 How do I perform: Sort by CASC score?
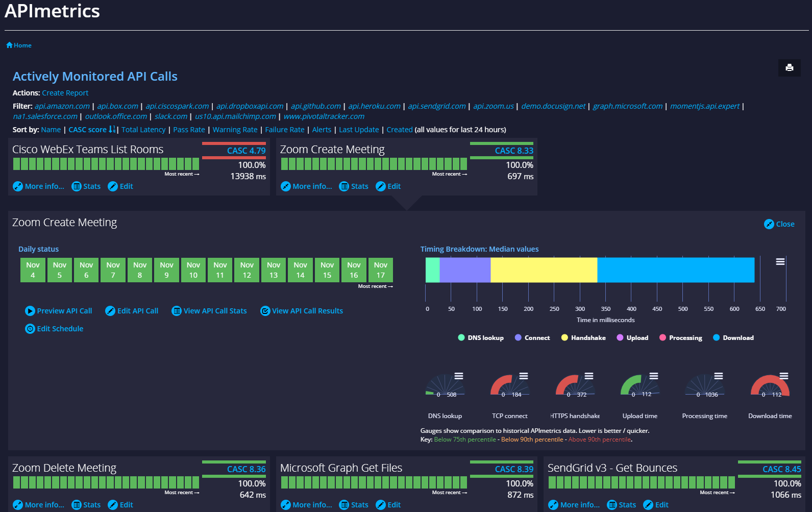(92, 130)
